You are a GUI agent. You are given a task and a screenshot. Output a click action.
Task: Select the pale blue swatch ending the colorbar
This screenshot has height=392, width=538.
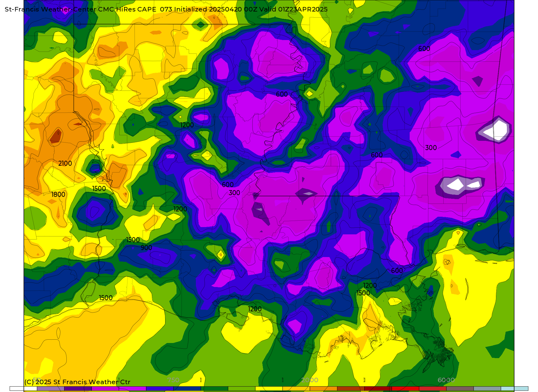pos(514,389)
